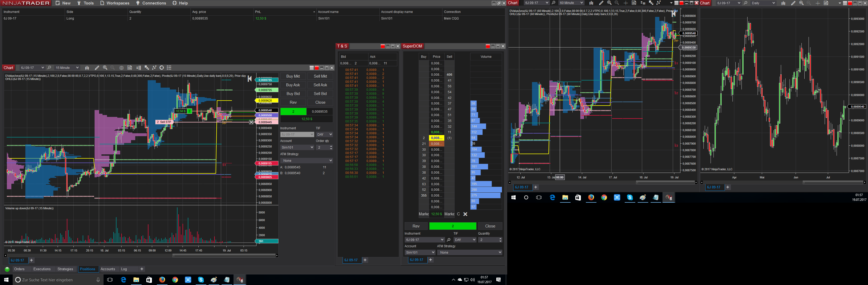Add new tab in the SuperDOM window

(430, 260)
